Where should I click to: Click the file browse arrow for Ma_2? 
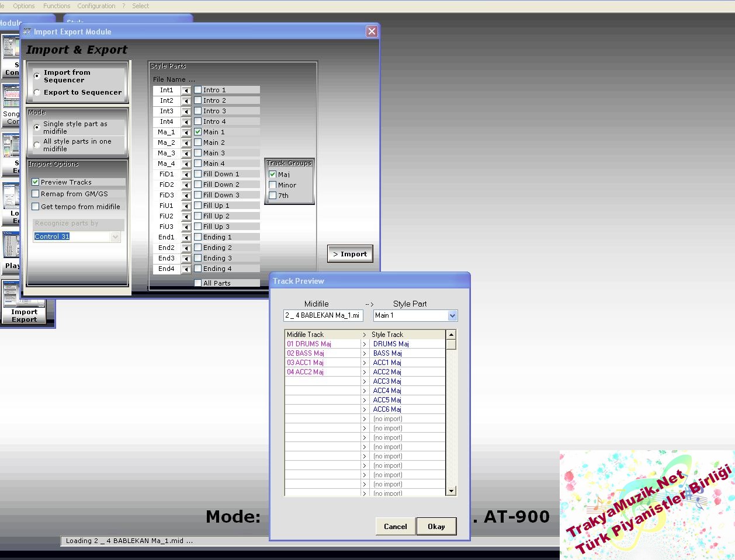click(186, 143)
